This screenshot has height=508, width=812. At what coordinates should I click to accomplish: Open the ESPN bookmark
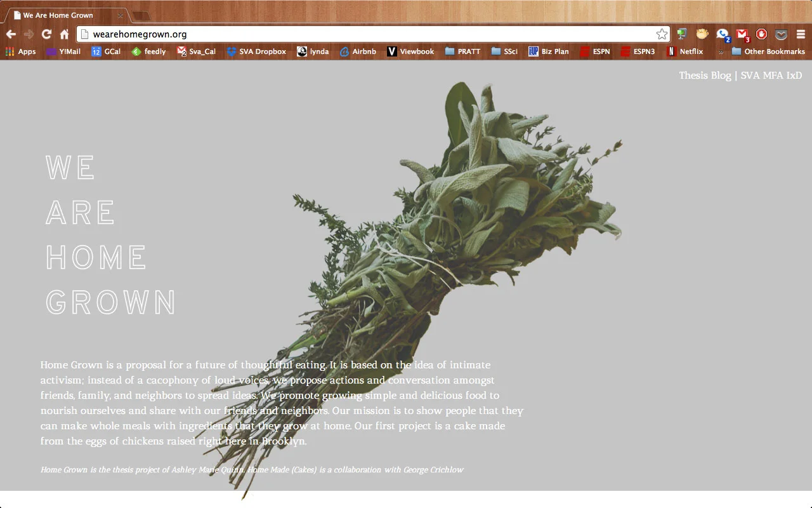(x=594, y=51)
